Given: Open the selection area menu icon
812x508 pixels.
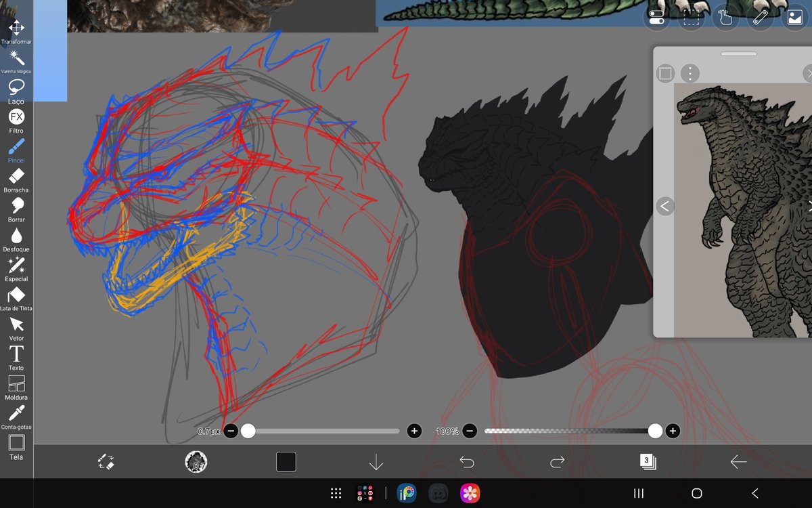Looking at the screenshot, I should pos(691,18).
